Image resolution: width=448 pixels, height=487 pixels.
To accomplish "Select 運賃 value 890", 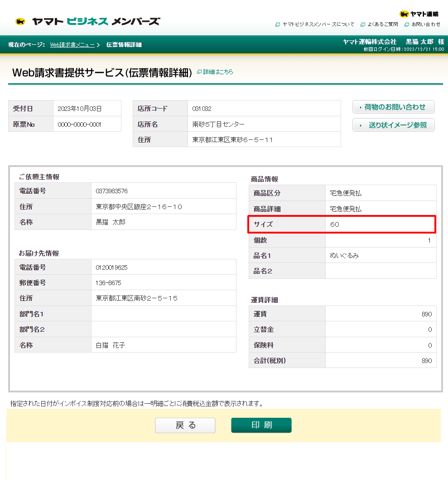I will pos(427,314).
